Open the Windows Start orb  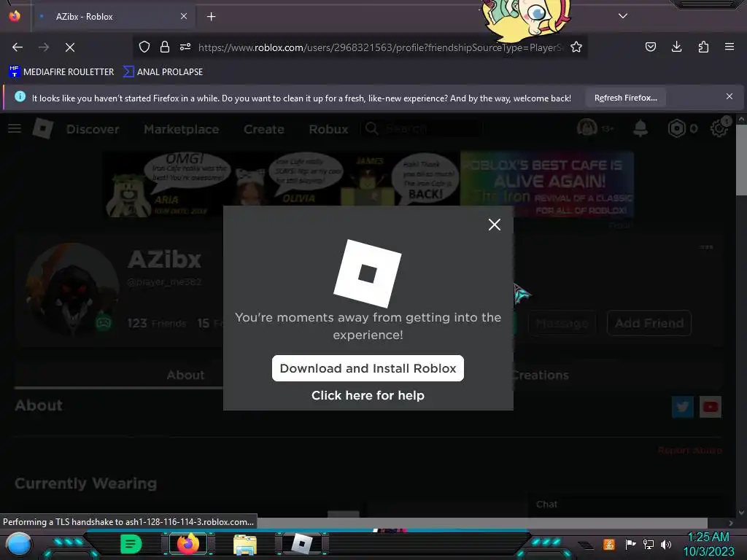coord(18,544)
